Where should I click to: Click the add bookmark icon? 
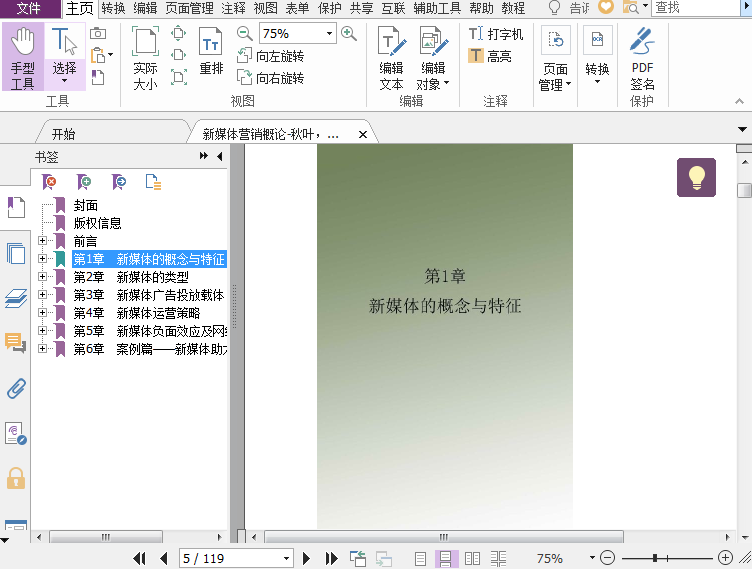[84, 182]
